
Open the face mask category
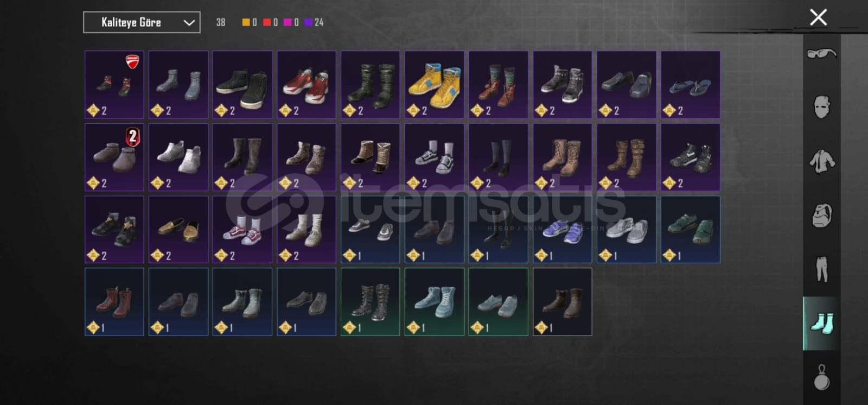822,107
